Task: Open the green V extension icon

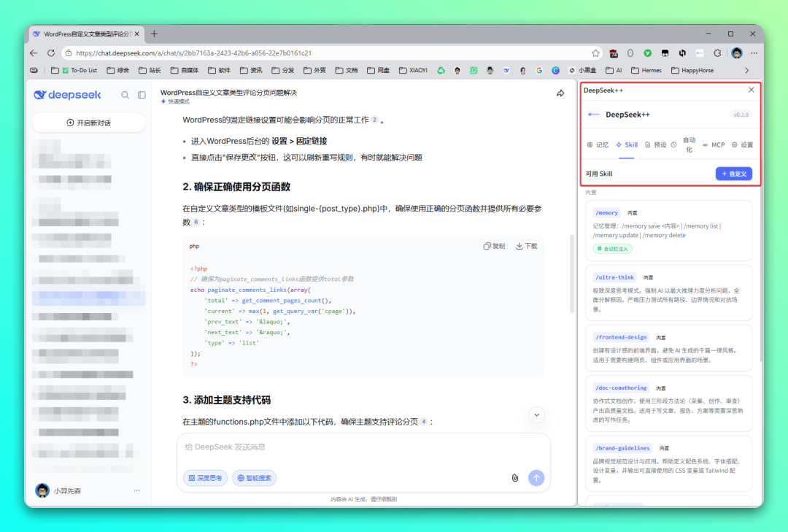Action: (648, 53)
